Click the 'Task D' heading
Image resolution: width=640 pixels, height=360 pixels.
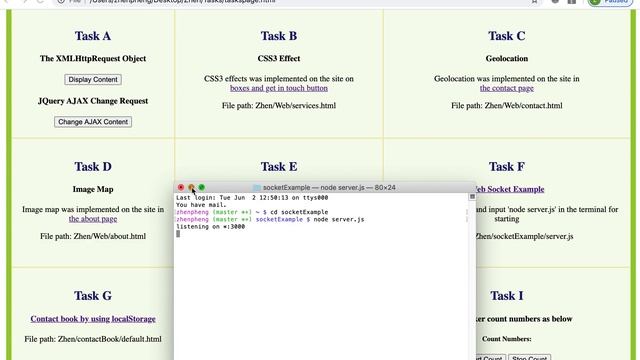(93, 167)
